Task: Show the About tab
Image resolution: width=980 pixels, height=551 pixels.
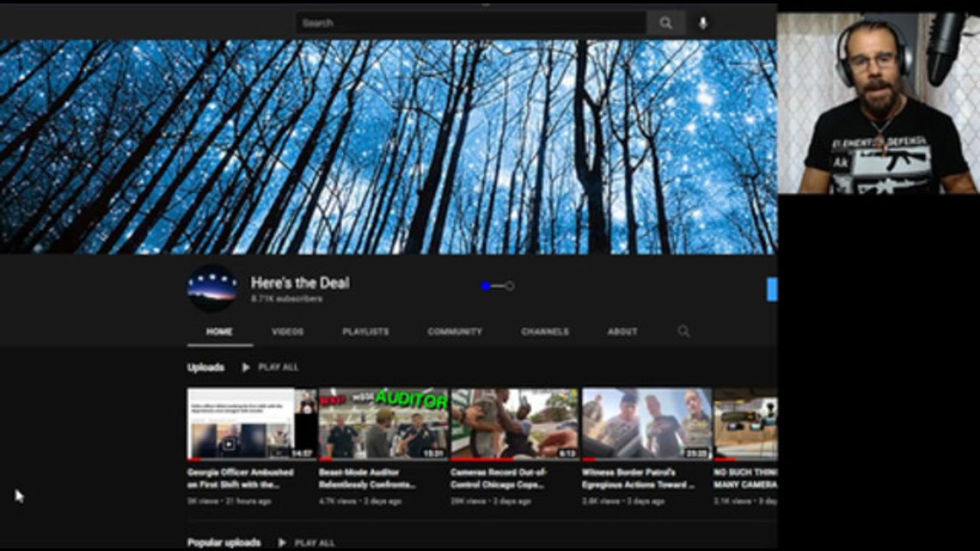Action: pyautogui.click(x=622, y=331)
